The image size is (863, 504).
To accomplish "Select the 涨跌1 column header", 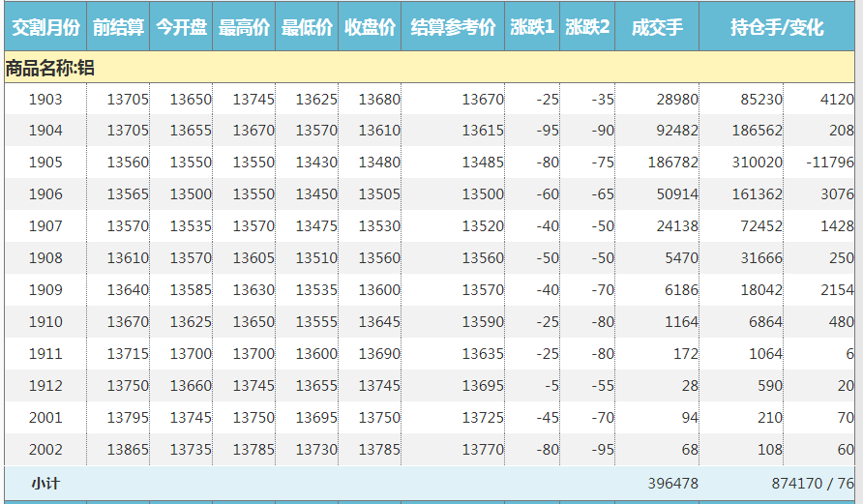I will [532, 27].
